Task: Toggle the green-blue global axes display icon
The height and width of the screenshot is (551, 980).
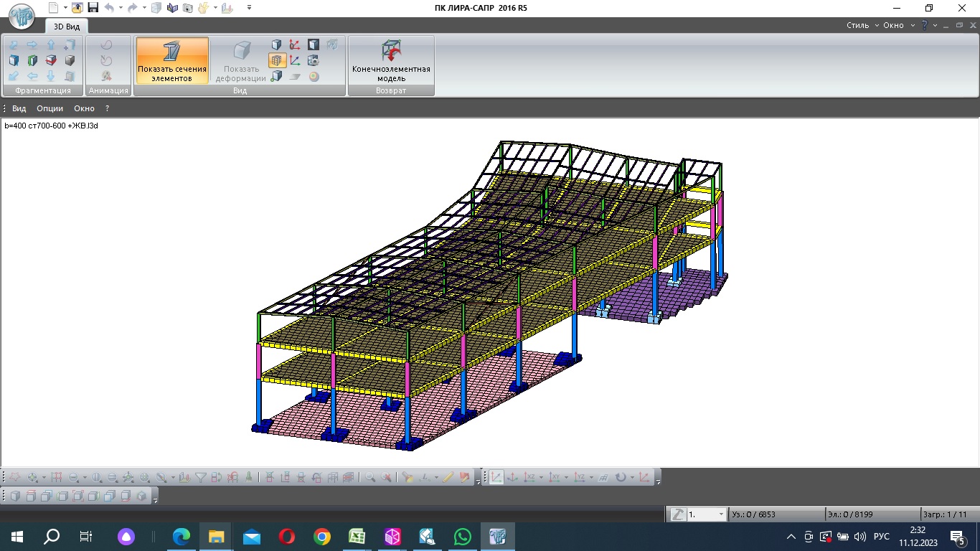Action: pyautogui.click(x=295, y=61)
